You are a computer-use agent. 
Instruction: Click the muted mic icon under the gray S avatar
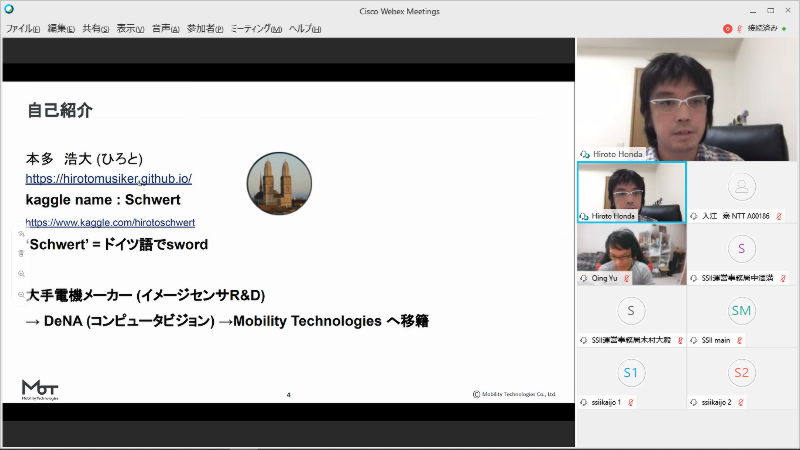[x=680, y=340]
